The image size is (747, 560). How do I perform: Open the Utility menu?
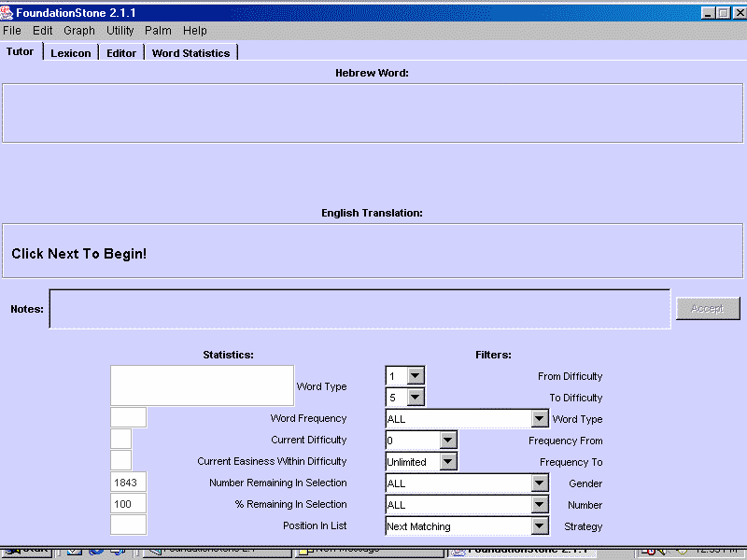click(120, 31)
